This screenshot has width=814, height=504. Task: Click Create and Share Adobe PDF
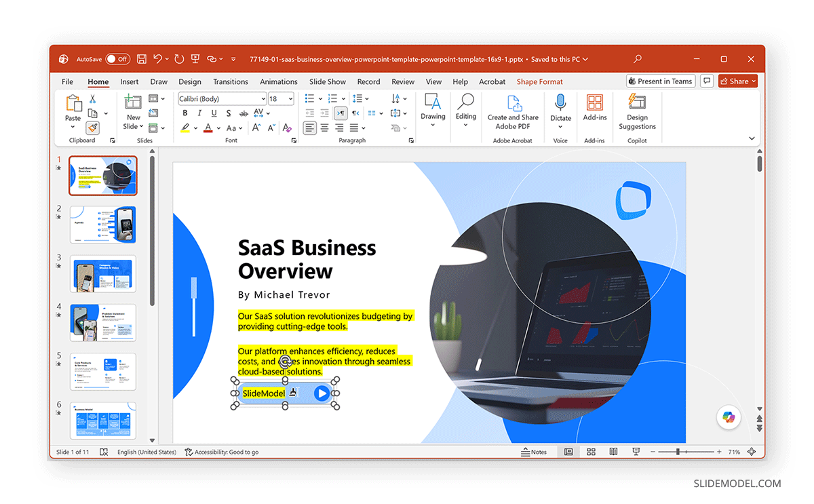pos(513,112)
